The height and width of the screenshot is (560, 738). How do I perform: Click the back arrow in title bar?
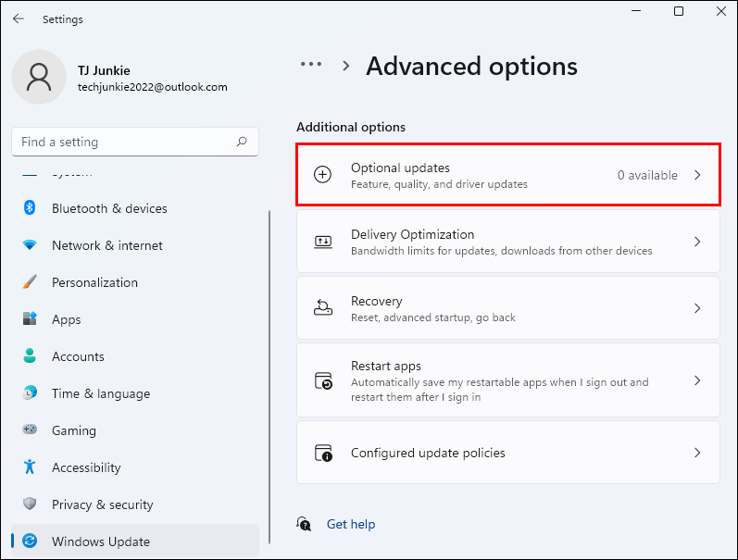pos(19,19)
